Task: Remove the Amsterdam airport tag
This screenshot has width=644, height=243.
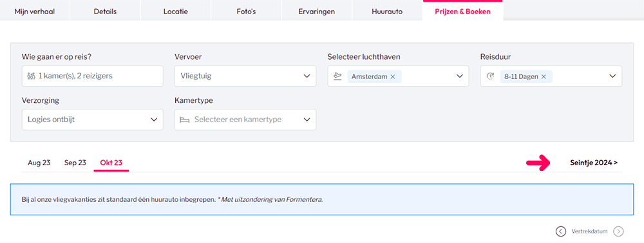Action: point(393,76)
